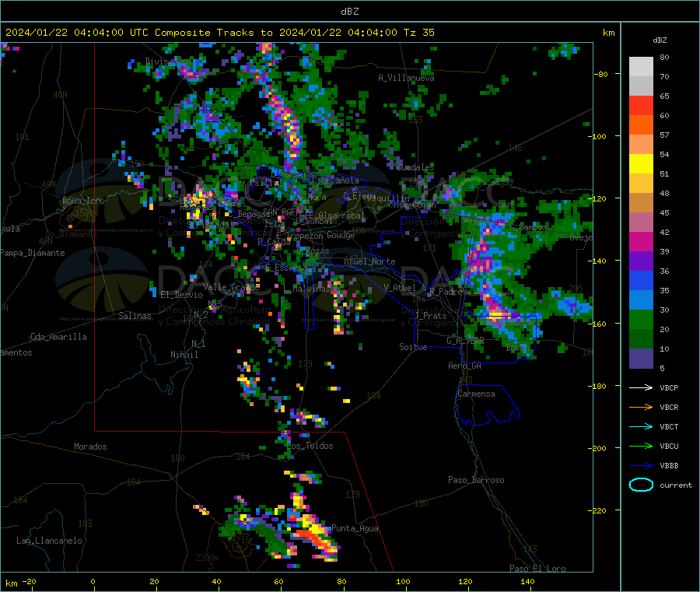
Task: Click the '-80' vertical axis tick label
Action: point(601,74)
